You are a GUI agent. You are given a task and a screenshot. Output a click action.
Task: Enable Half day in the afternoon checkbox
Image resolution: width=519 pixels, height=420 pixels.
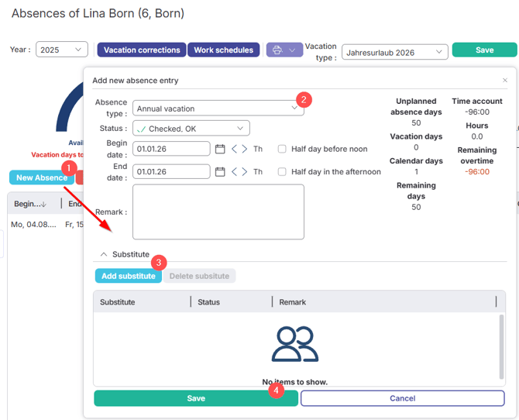283,172
